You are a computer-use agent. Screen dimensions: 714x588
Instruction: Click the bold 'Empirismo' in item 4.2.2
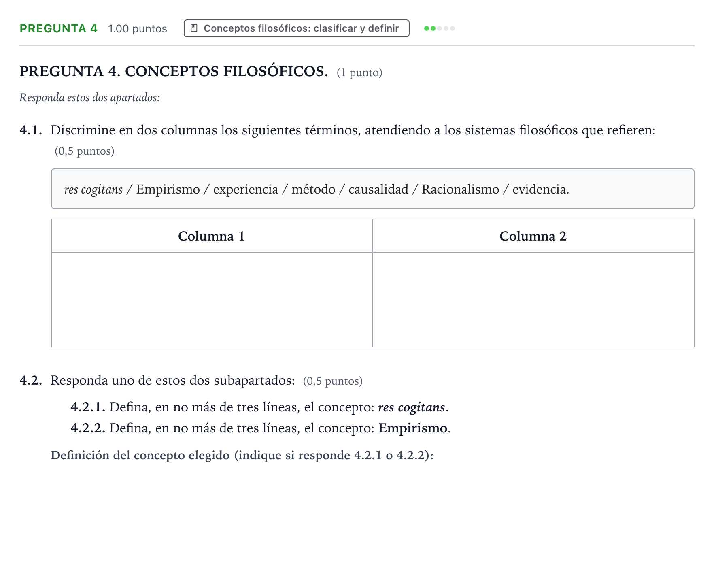point(413,428)
